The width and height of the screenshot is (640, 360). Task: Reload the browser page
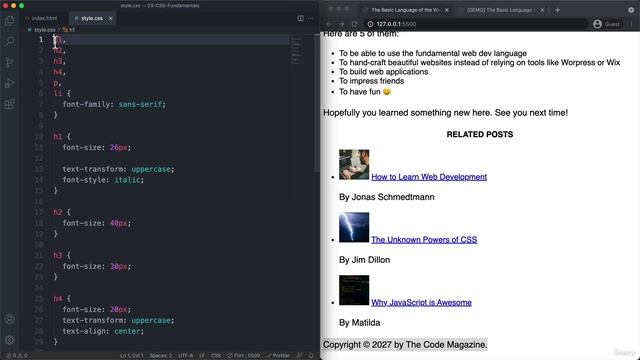pyautogui.click(x=355, y=24)
